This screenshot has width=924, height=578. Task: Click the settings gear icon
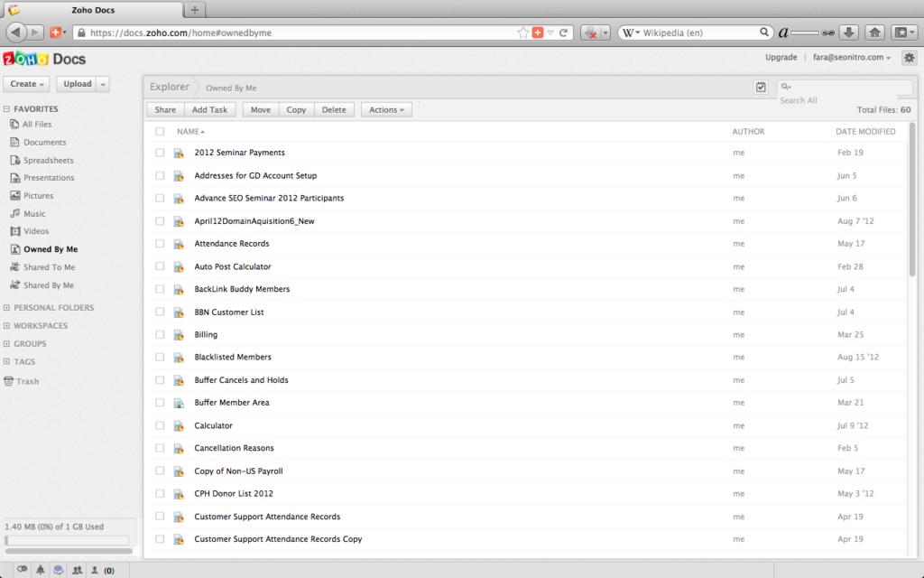click(909, 58)
